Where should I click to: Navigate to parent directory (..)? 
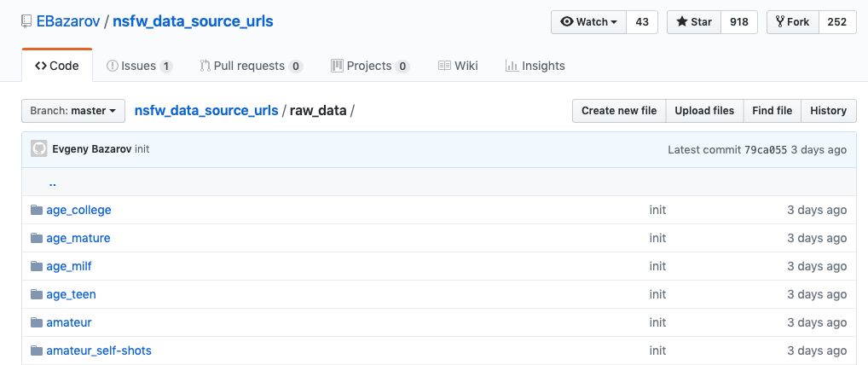point(53,182)
